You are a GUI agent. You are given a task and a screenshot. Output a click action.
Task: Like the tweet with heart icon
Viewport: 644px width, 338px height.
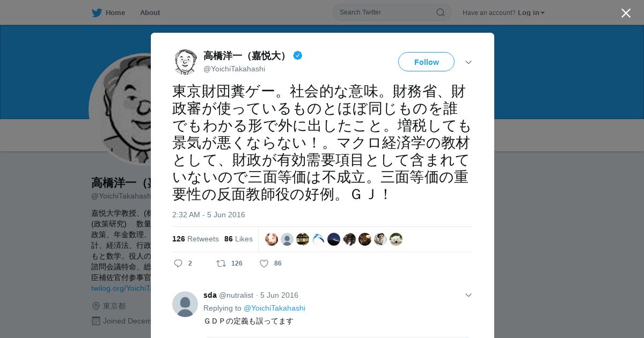pos(264,263)
